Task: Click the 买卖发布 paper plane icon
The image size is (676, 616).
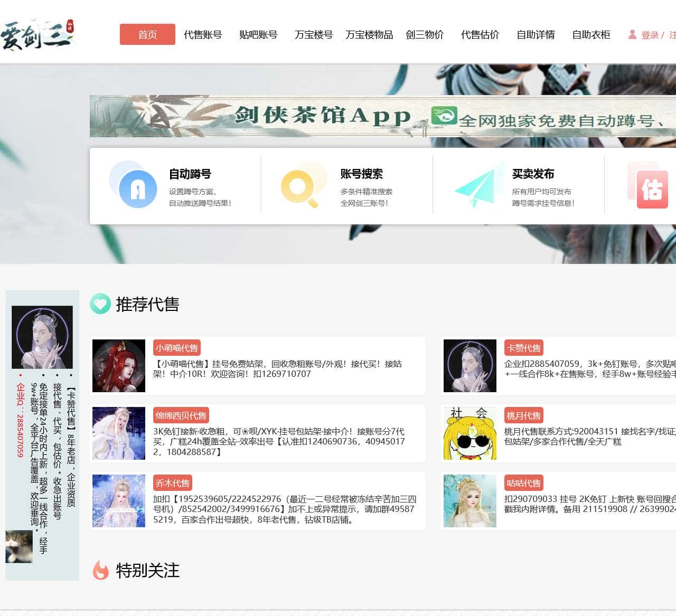Action: point(480,186)
